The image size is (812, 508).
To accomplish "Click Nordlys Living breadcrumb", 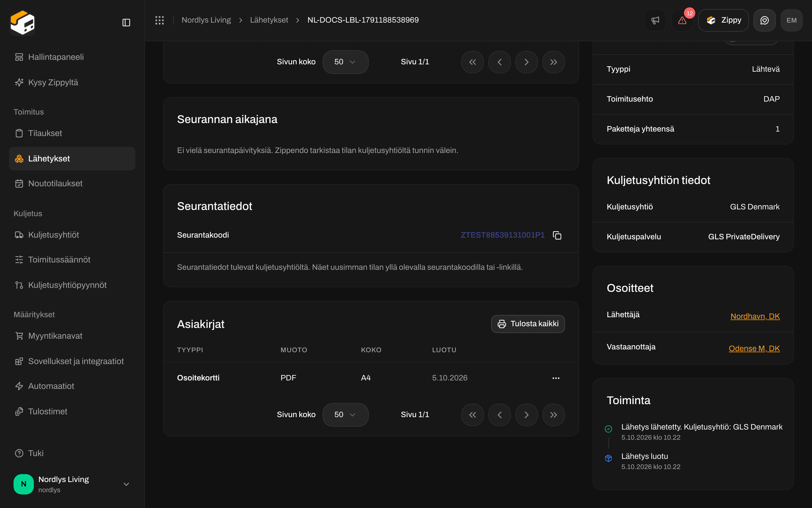I will (206, 20).
